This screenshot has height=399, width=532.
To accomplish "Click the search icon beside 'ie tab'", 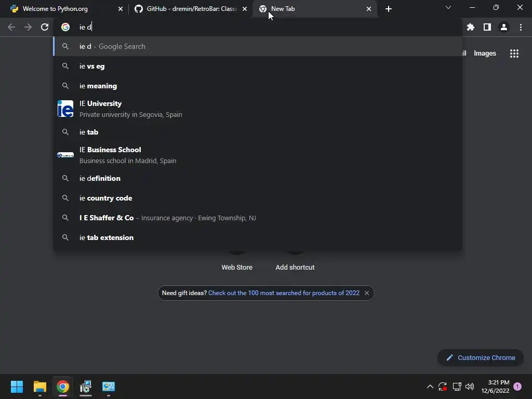I will pos(65,132).
